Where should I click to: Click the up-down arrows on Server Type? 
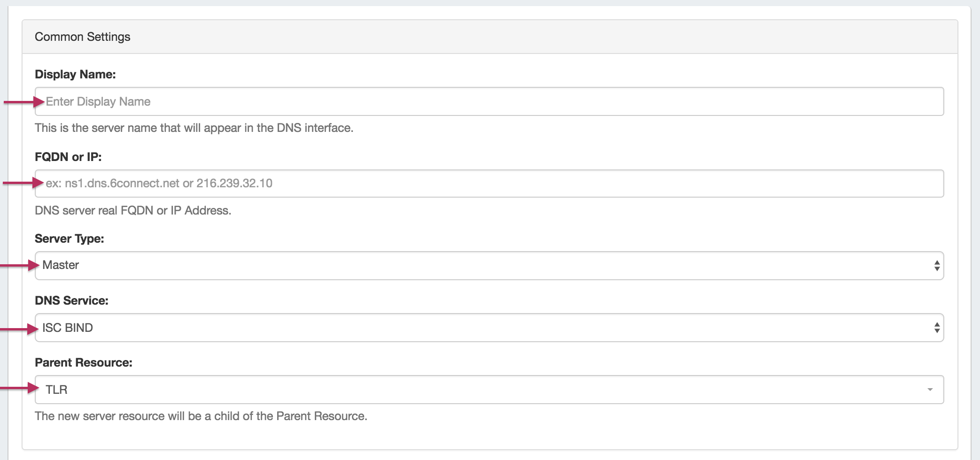point(937,266)
